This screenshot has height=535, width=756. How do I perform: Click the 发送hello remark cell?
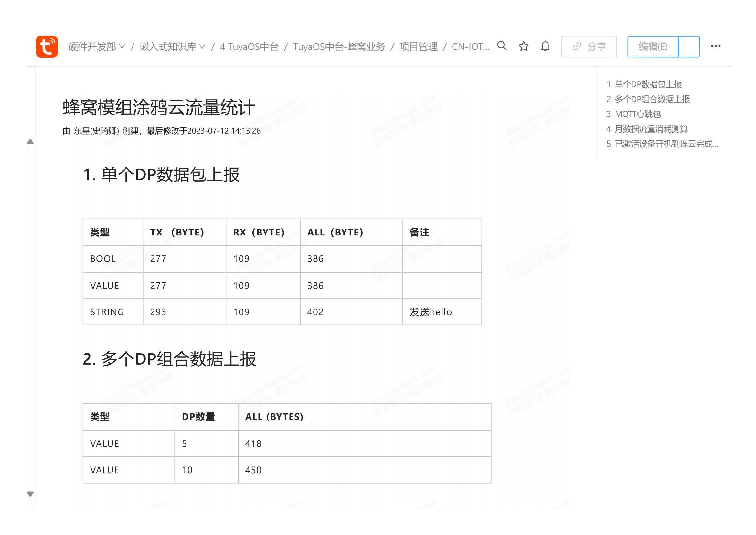click(x=442, y=312)
